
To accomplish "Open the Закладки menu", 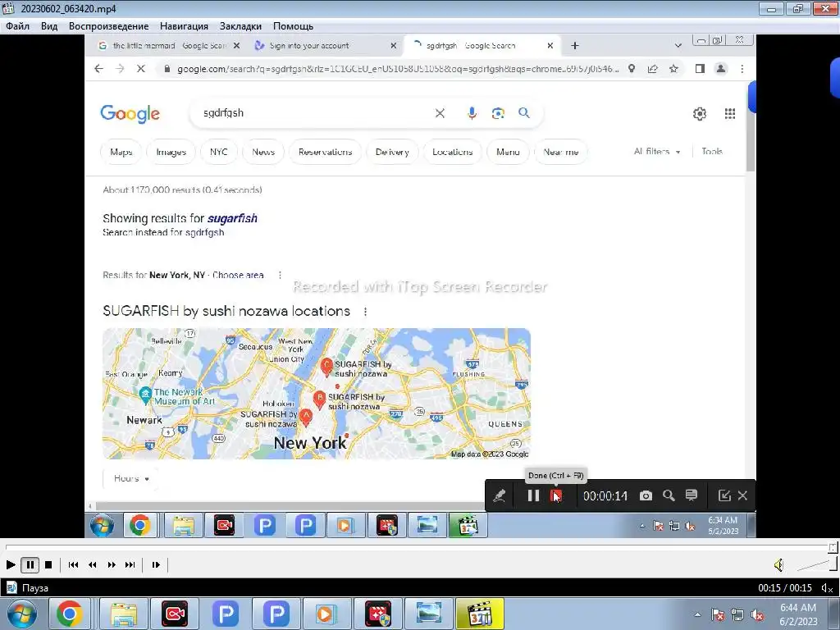I will 240,26.
